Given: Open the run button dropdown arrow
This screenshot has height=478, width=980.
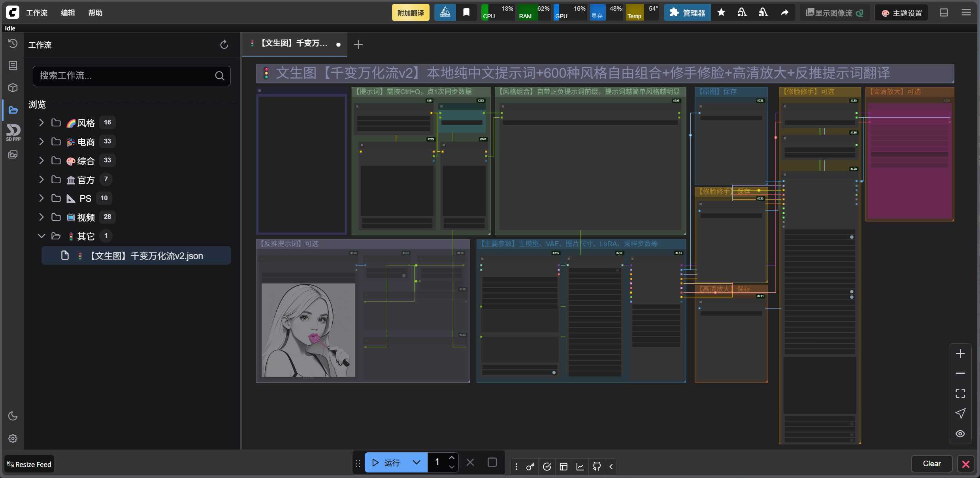Looking at the screenshot, I should pos(416,463).
